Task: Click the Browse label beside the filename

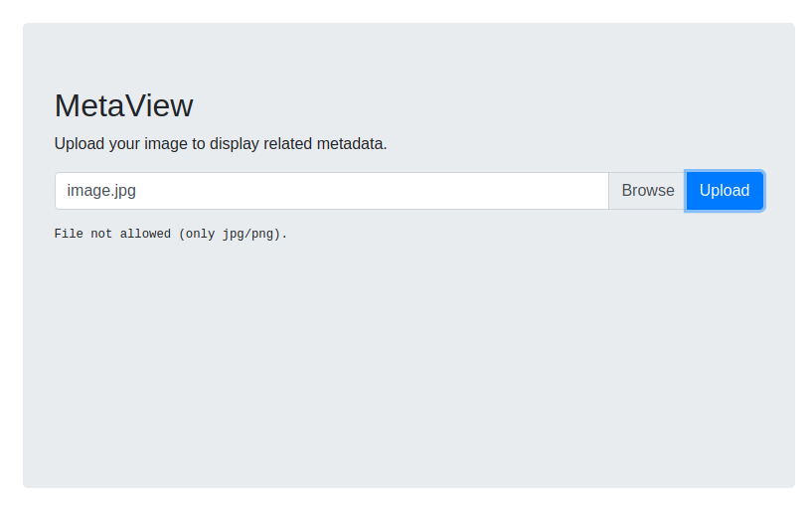Action: coord(647,191)
